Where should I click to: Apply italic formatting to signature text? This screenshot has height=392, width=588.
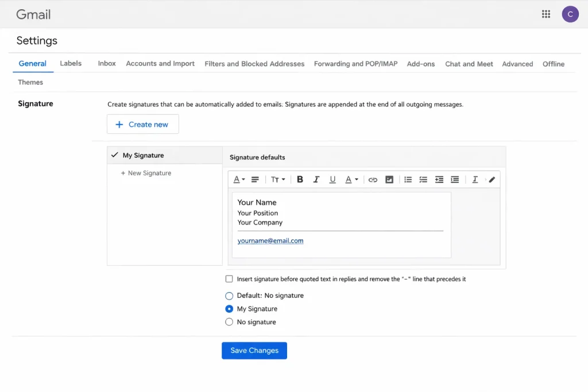(316, 180)
